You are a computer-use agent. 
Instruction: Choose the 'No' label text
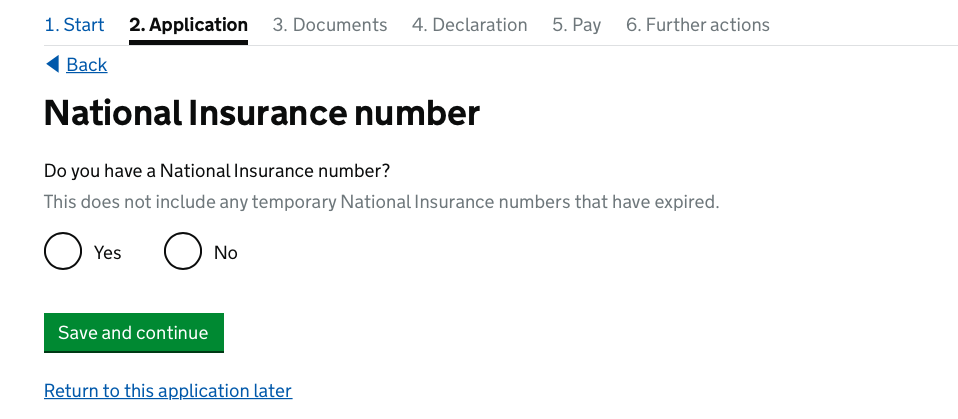(x=225, y=252)
